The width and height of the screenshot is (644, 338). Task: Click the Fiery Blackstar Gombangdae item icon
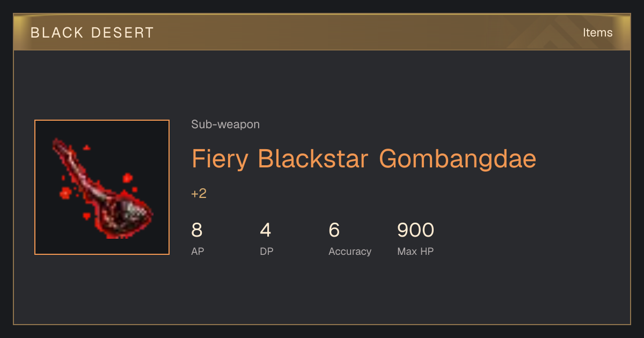click(x=102, y=187)
